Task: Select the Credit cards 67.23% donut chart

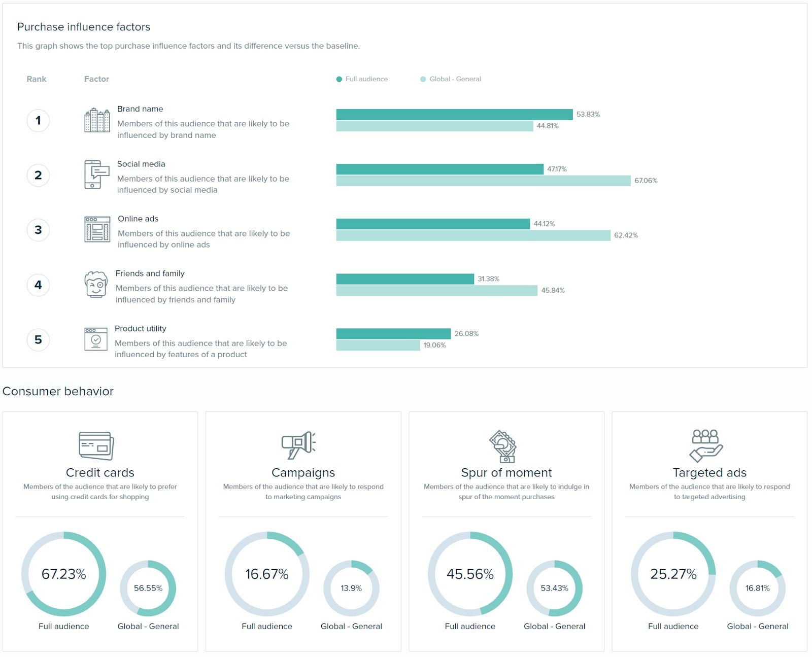Action: click(x=64, y=574)
